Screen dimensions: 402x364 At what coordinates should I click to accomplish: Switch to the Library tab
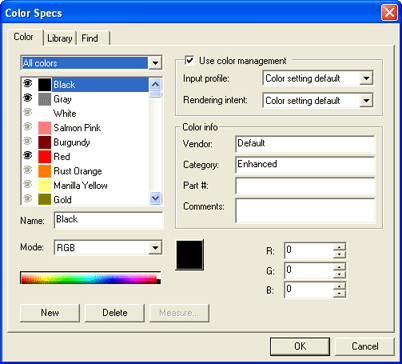click(60, 38)
